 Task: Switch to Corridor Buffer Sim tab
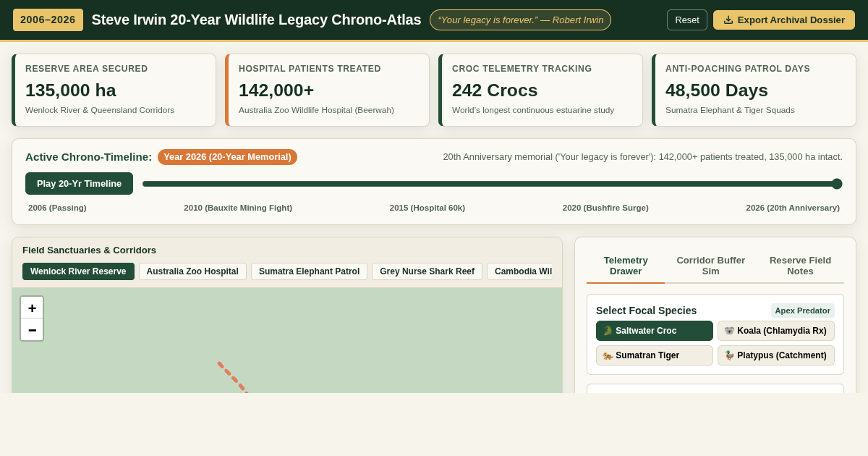point(710,266)
